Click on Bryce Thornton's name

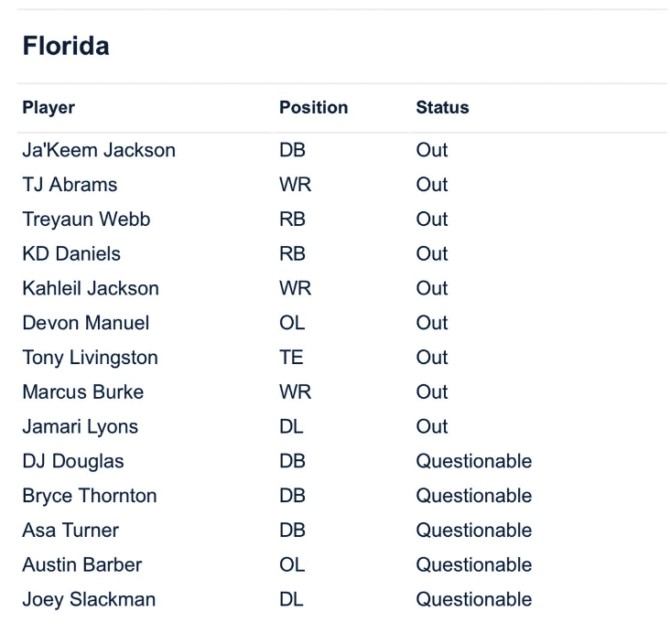[x=90, y=496]
